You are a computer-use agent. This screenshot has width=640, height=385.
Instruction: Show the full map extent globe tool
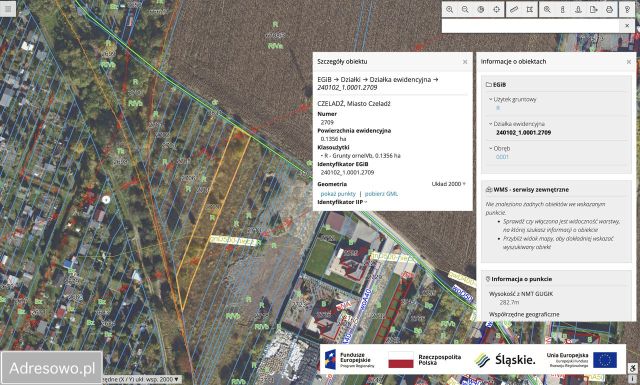481,9
